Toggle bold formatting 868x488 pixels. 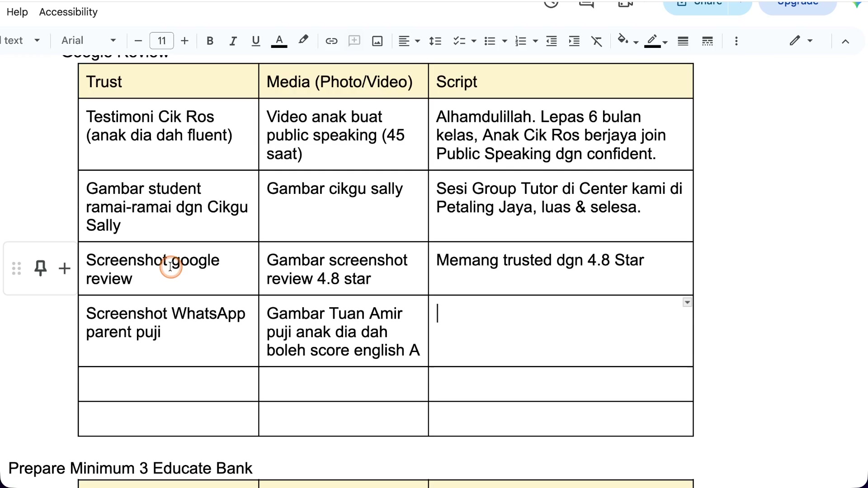[x=210, y=41]
